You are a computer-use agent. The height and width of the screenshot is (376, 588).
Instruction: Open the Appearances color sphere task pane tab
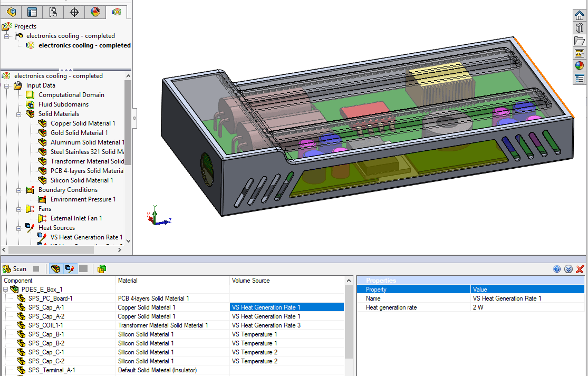580,65
